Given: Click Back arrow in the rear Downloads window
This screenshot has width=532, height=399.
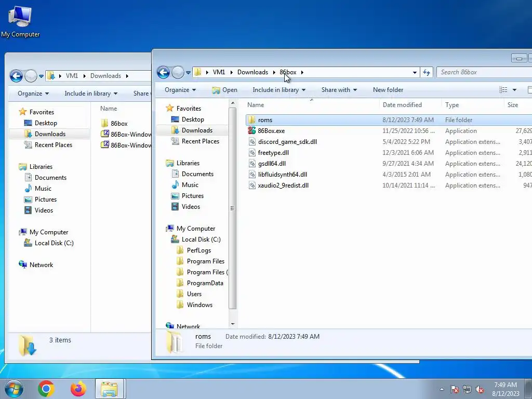Looking at the screenshot, I should [x=16, y=76].
